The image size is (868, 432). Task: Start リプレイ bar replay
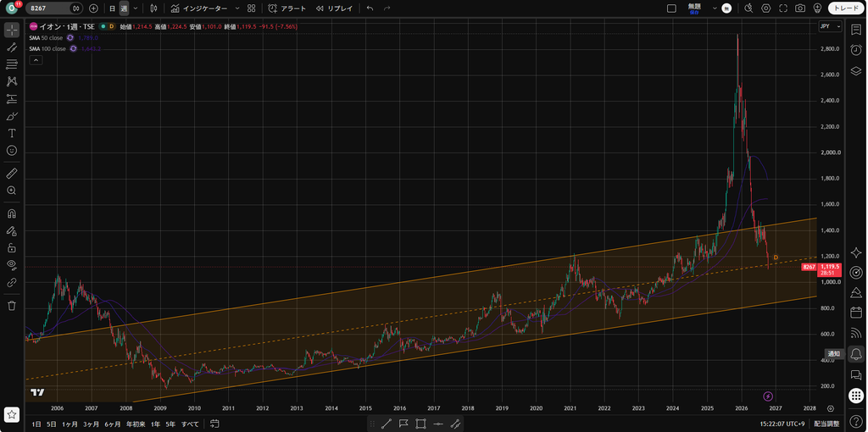(334, 8)
